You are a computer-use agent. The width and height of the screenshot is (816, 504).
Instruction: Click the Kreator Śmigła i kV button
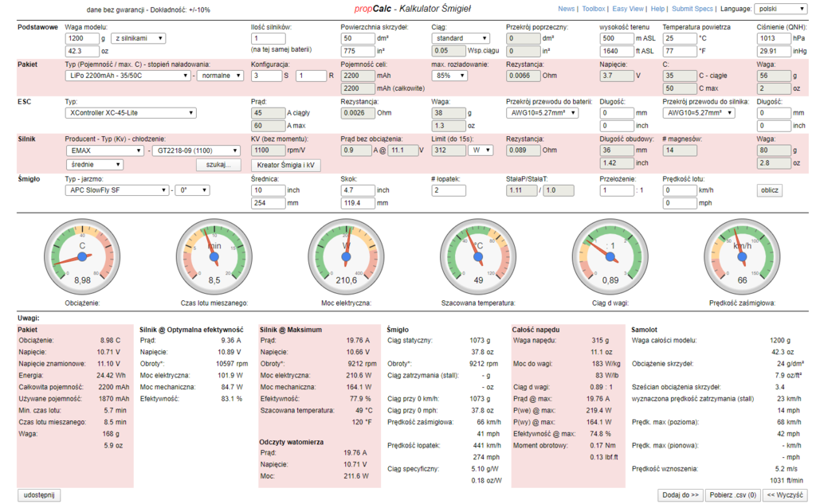click(x=284, y=165)
